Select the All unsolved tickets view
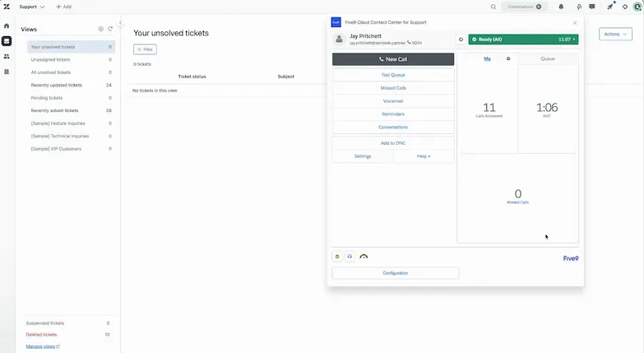 tap(71, 72)
